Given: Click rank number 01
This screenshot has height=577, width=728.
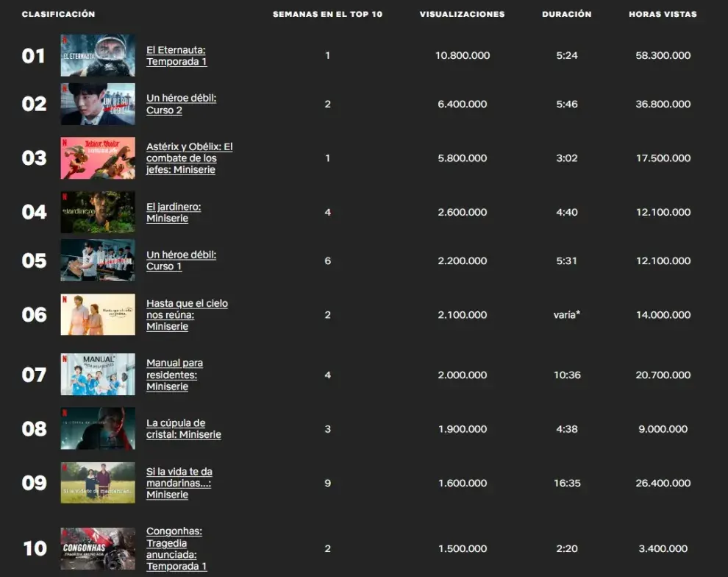Looking at the screenshot, I should [x=33, y=56].
